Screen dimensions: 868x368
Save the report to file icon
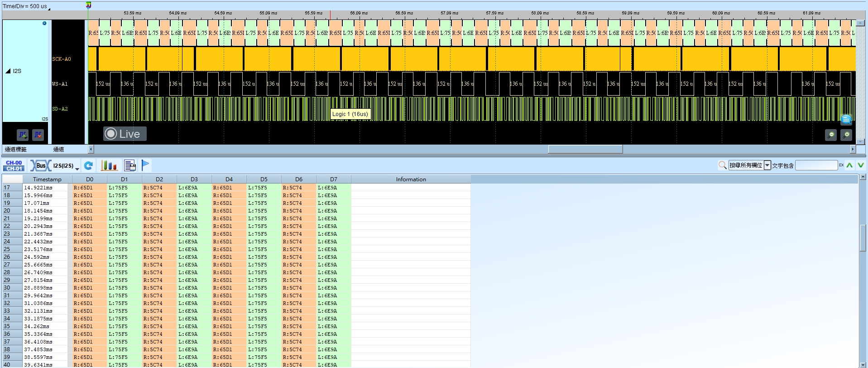tap(130, 165)
